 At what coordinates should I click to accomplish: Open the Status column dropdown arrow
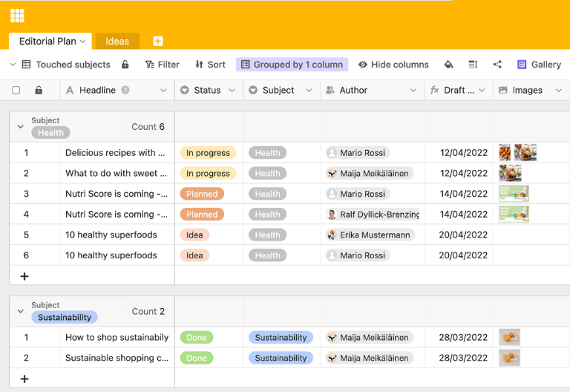[x=232, y=91]
